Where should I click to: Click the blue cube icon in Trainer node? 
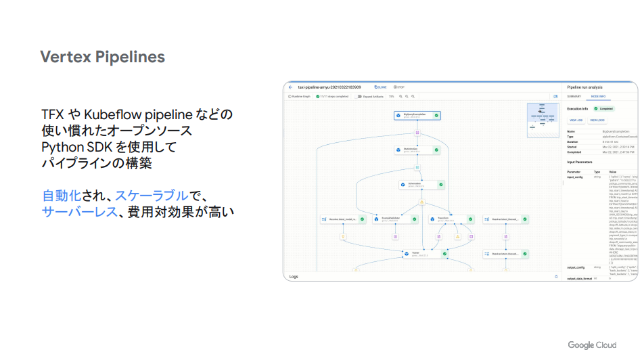coord(407,254)
